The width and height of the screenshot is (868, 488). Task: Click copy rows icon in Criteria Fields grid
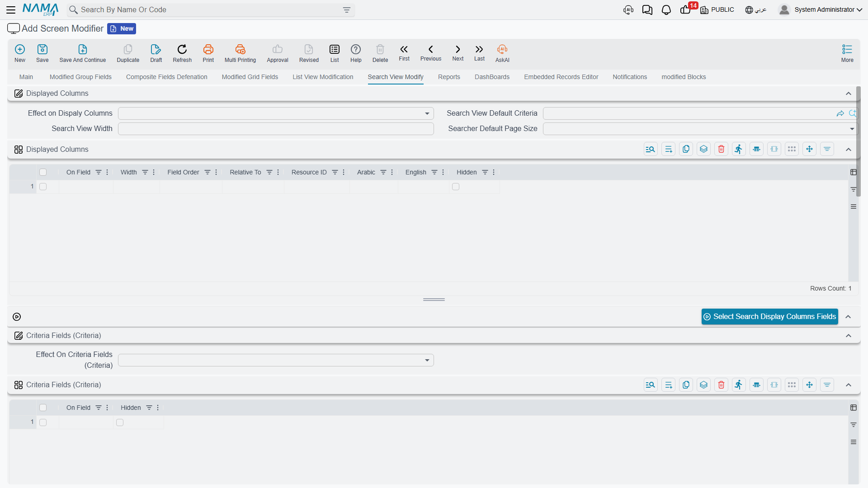(x=686, y=385)
